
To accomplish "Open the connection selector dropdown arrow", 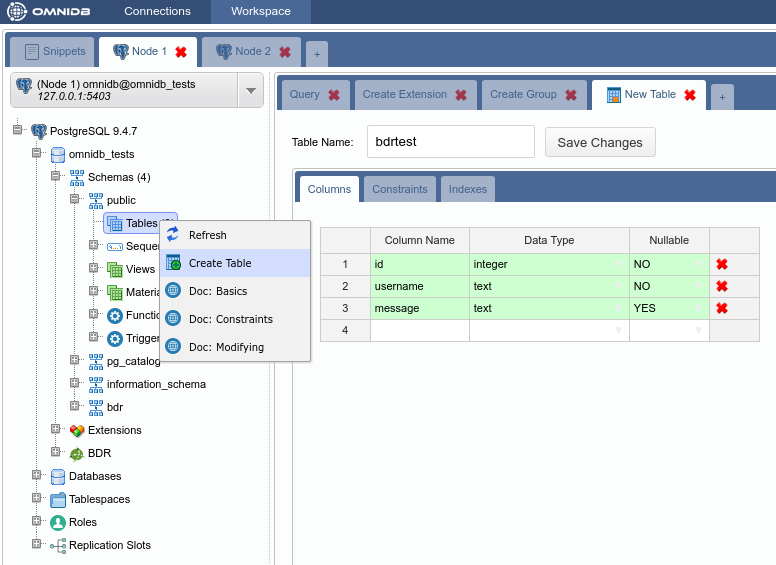I will pyautogui.click(x=250, y=90).
